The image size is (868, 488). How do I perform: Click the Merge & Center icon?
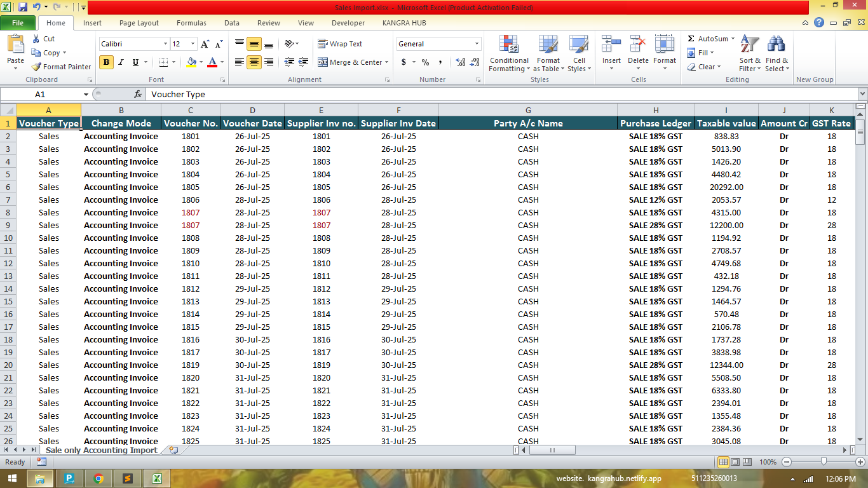click(x=323, y=62)
